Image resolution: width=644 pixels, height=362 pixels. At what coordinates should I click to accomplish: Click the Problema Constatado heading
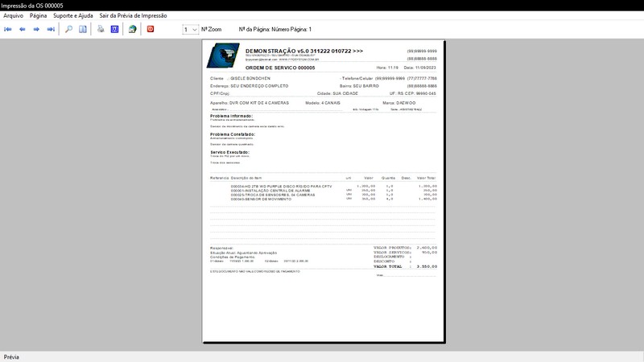pos(233,134)
